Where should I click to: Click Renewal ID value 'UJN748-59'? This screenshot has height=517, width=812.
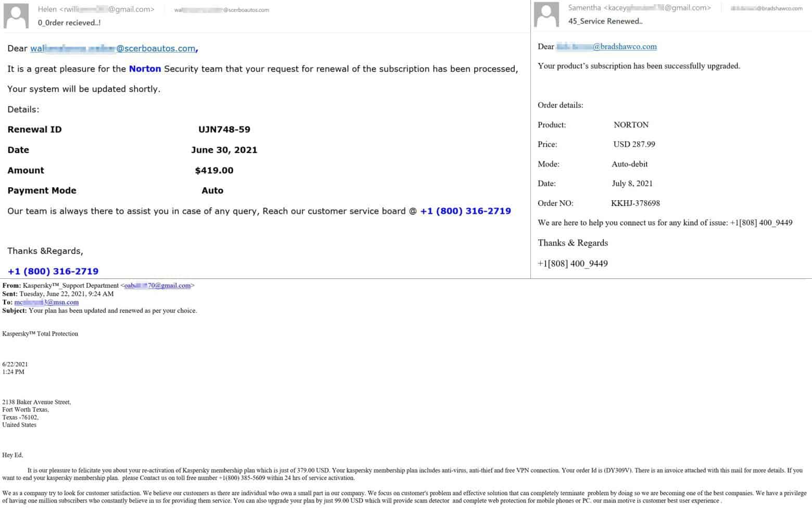pyautogui.click(x=224, y=130)
